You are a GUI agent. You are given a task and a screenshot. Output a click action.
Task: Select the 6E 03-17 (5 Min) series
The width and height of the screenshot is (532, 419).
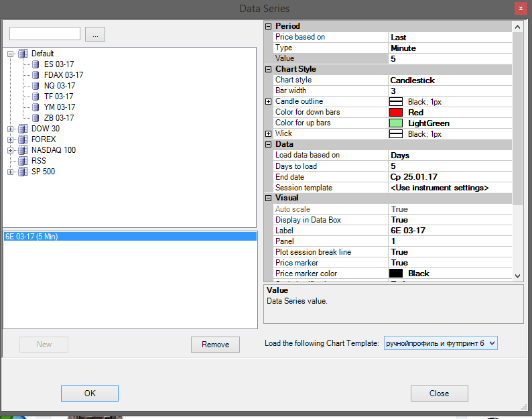[130, 237]
